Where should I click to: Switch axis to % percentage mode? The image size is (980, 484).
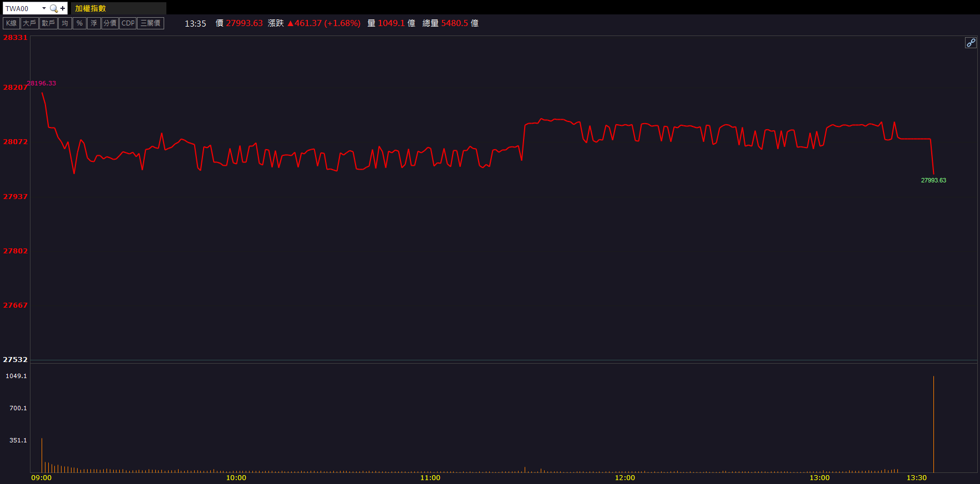[80, 23]
